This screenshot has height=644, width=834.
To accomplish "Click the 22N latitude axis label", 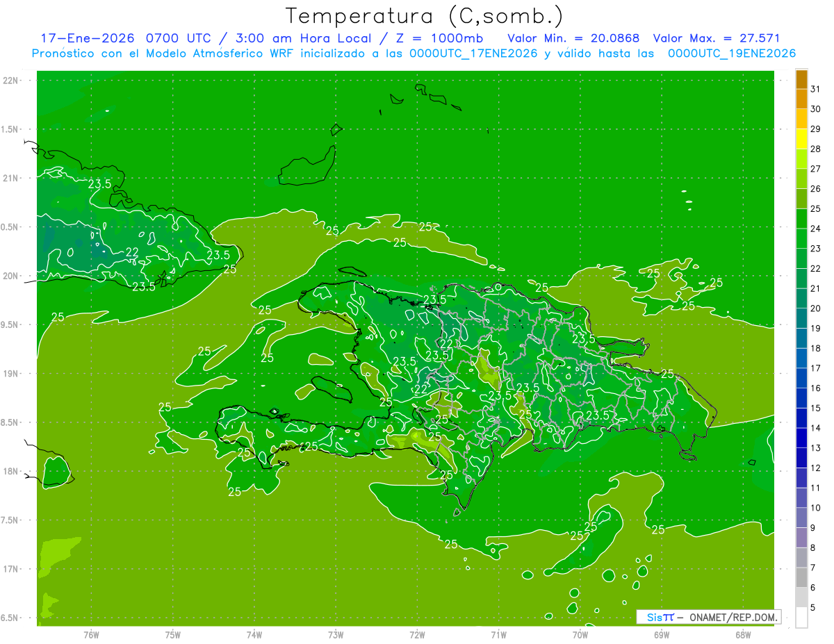I will click(x=12, y=81).
